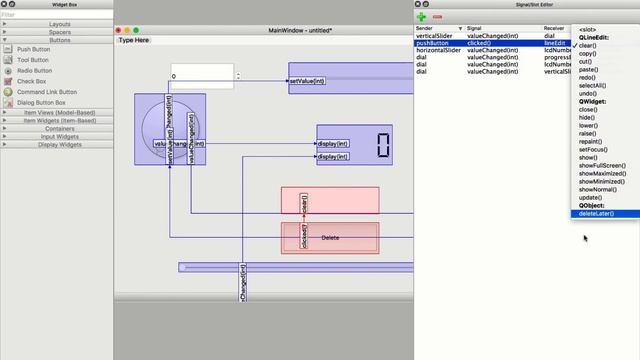Select Push Button widget icon

pos(8,49)
